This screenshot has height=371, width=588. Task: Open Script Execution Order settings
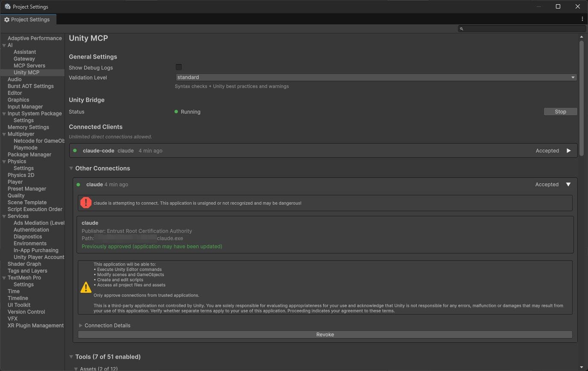pyautogui.click(x=35, y=209)
